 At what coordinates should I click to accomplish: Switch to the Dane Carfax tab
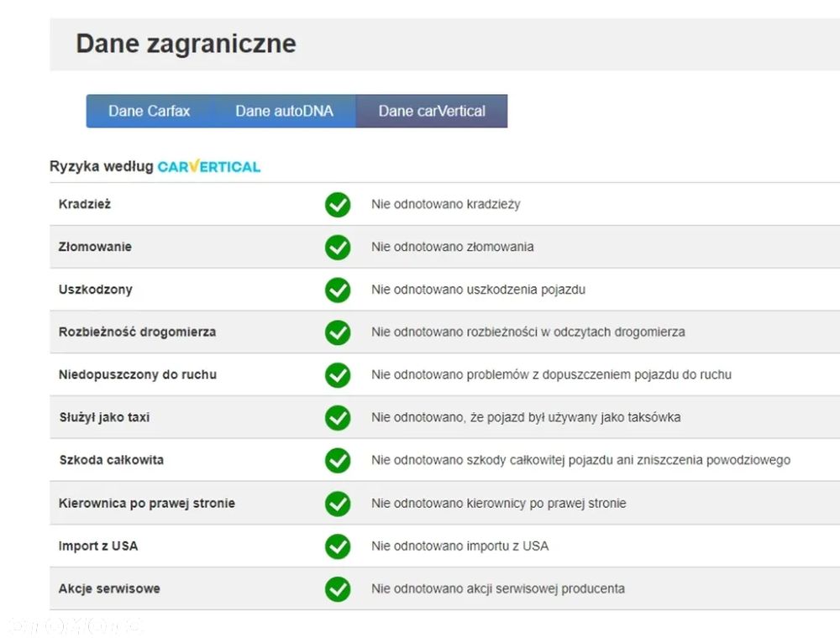click(149, 111)
